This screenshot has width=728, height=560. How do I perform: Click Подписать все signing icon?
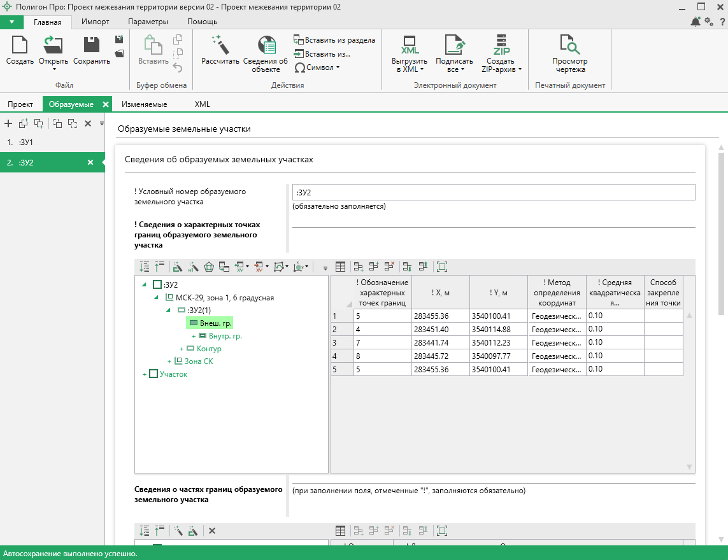[453, 46]
